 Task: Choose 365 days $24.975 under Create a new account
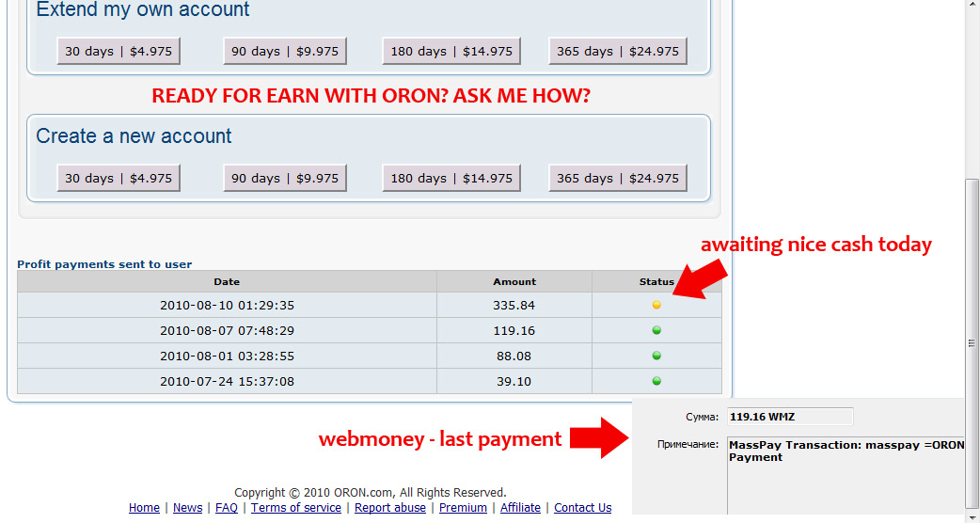[x=618, y=178]
